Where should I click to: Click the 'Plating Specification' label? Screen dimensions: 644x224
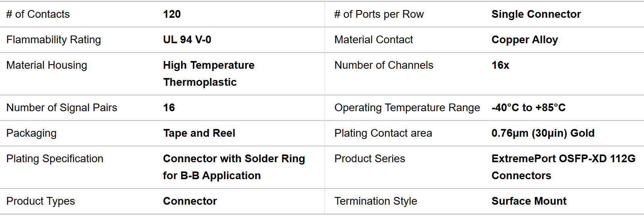55,159
